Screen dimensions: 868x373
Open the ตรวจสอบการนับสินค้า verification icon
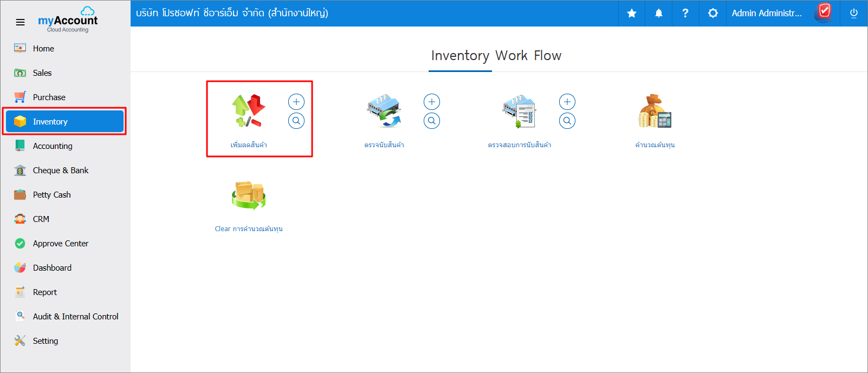[519, 111]
